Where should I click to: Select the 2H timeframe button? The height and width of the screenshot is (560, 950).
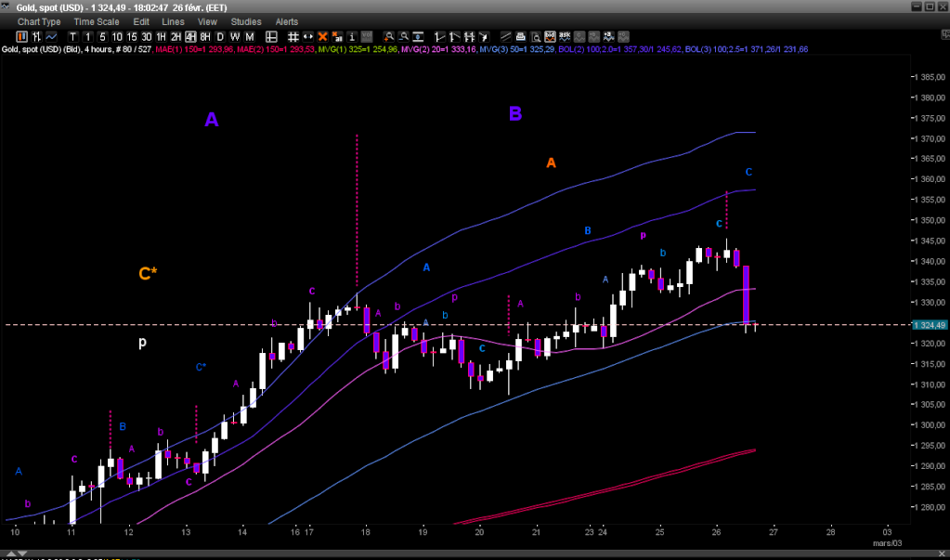(x=176, y=36)
